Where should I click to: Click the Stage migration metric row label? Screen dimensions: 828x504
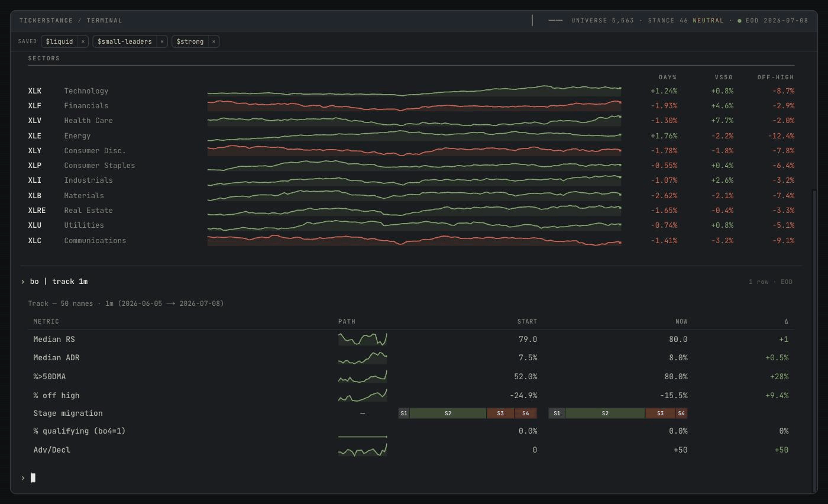(x=68, y=413)
